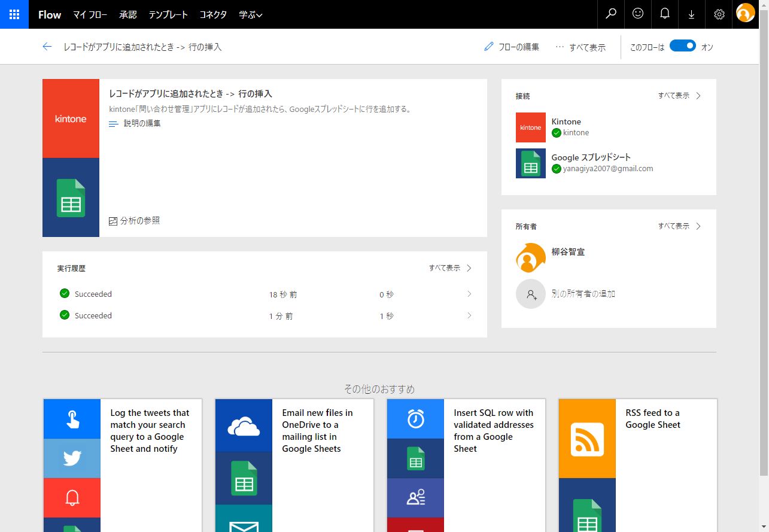This screenshot has height=532, width=769.
Task: Open the app launcher waffle icon
Action: [14, 14]
